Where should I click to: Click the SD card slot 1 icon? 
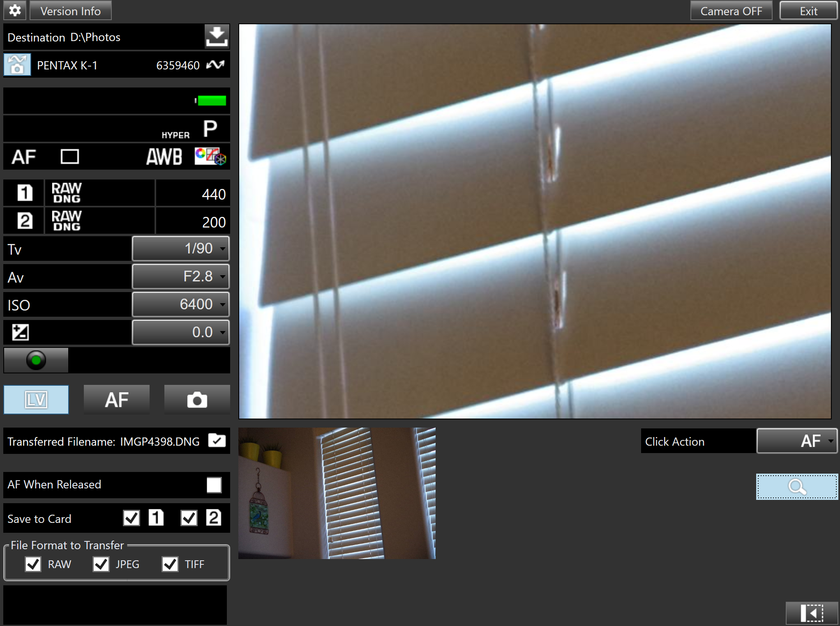pyautogui.click(x=25, y=193)
